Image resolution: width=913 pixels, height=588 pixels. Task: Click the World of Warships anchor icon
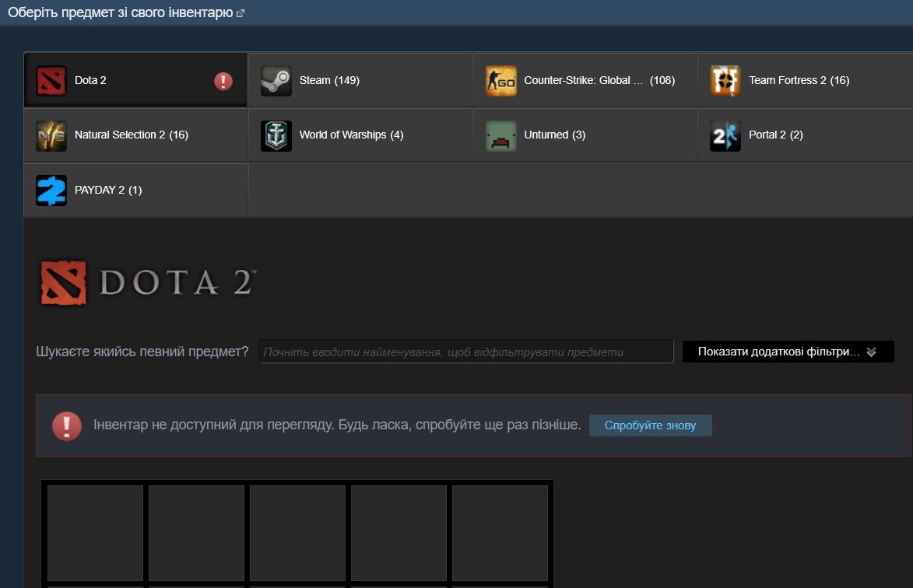pyautogui.click(x=276, y=135)
